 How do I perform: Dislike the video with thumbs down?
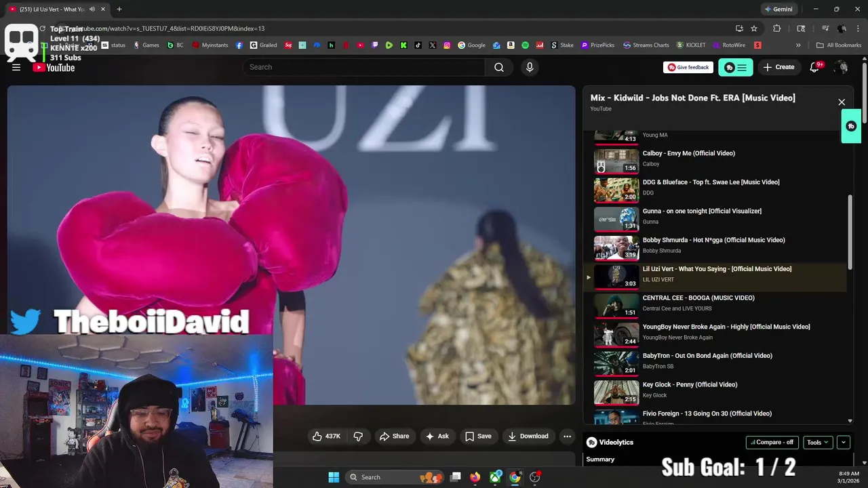359,436
